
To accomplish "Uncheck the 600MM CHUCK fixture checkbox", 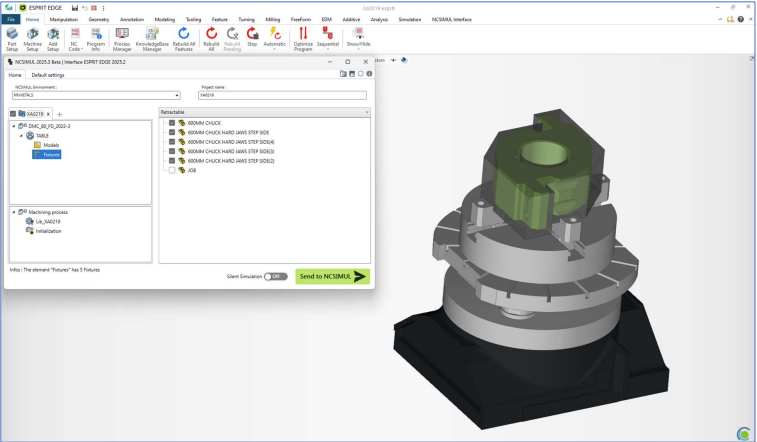I will (172, 123).
